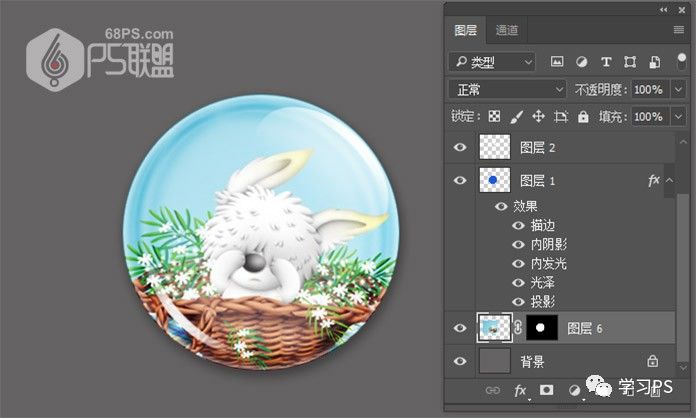Hide 图层 2 with its eye icon
This screenshot has height=418, width=696.
(x=460, y=147)
